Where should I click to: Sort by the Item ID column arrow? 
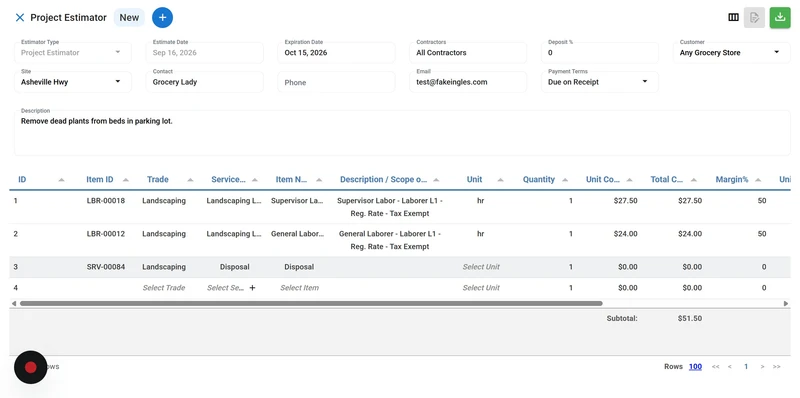tap(126, 180)
